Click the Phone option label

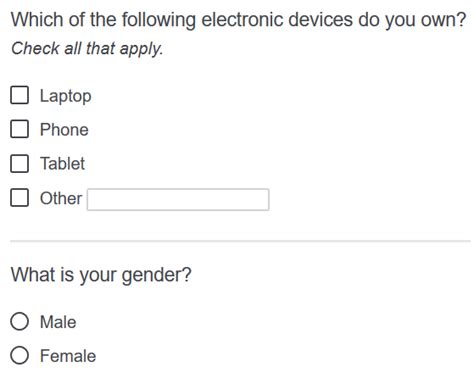[x=64, y=129]
